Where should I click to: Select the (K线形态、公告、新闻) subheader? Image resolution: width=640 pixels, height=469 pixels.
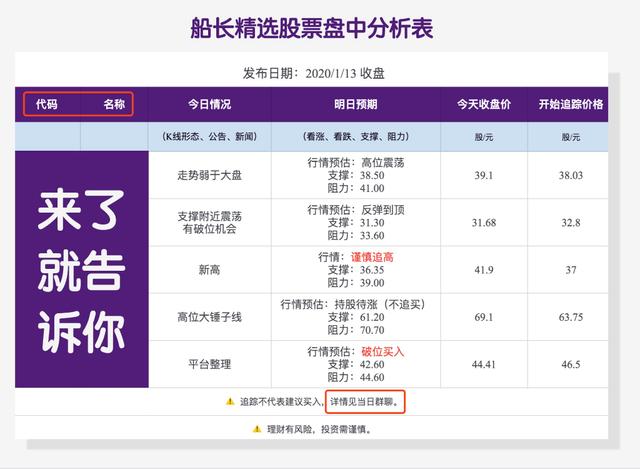coord(209,136)
